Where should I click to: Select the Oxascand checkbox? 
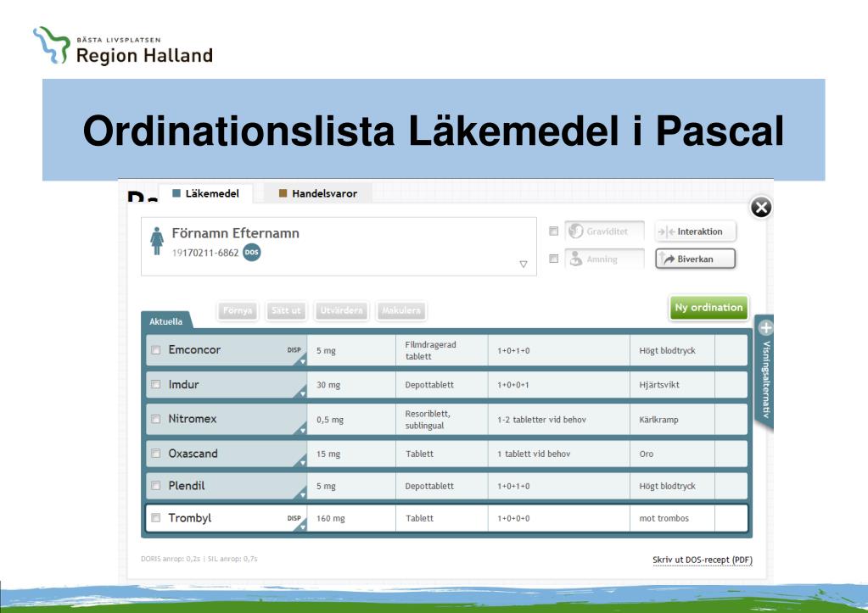156,453
